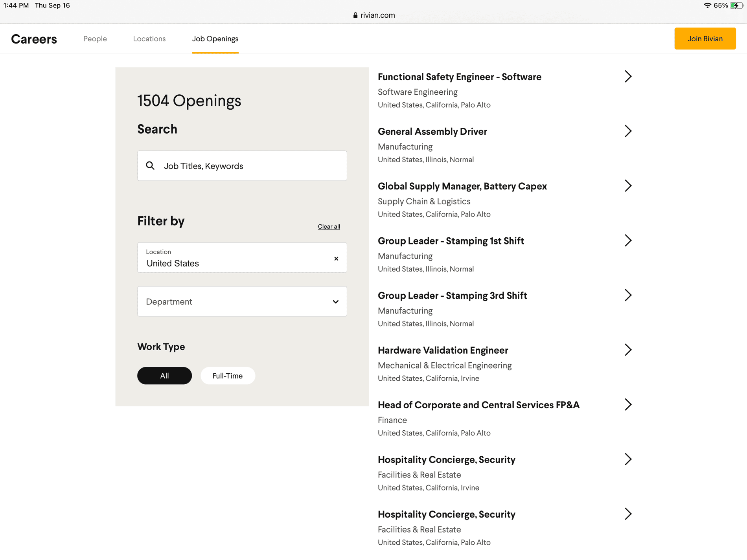Open the General Assembly Driver listing
This screenshot has height=560, width=747.
(x=432, y=131)
